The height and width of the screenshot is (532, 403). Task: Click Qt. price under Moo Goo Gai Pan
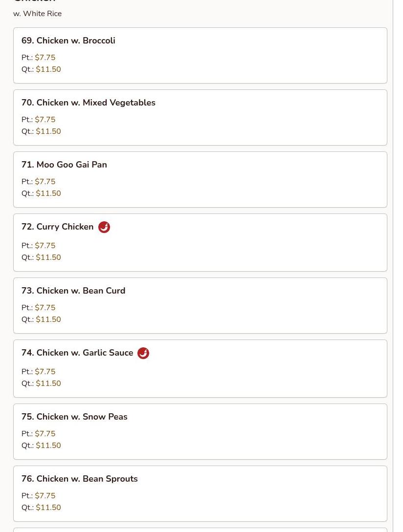41,193
